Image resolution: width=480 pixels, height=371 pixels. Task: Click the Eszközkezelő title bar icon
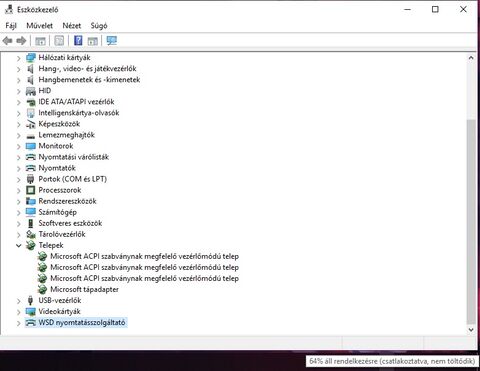pos(9,9)
